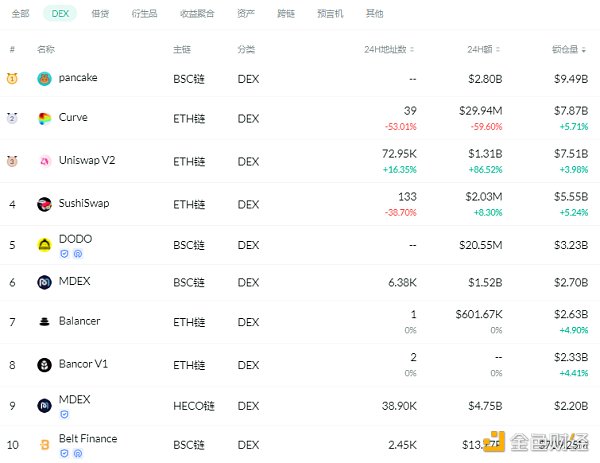This screenshot has width=600, height=463.
Task: Click the Curve rainbow logo icon
Action: click(x=44, y=119)
